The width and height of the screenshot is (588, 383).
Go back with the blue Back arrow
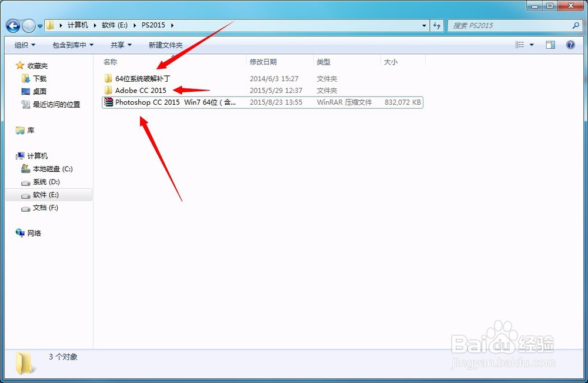[x=13, y=26]
